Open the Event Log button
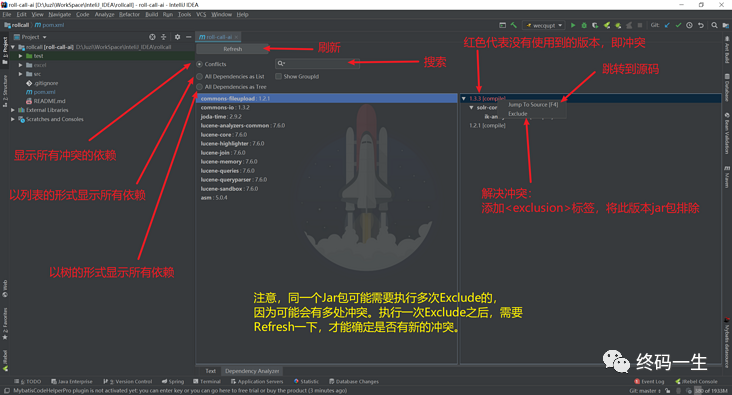Screen dimensions: 732x395 pyautogui.click(x=649, y=381)
